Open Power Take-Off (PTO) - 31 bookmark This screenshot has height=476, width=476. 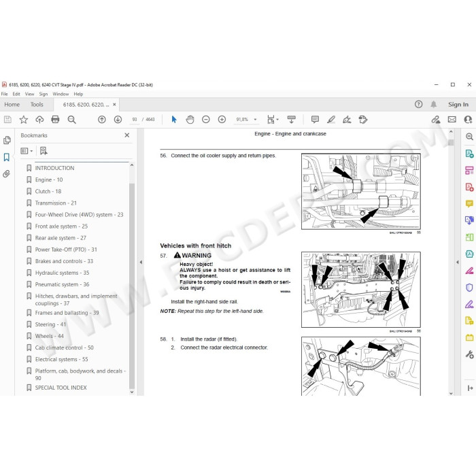tap(66, 250)
